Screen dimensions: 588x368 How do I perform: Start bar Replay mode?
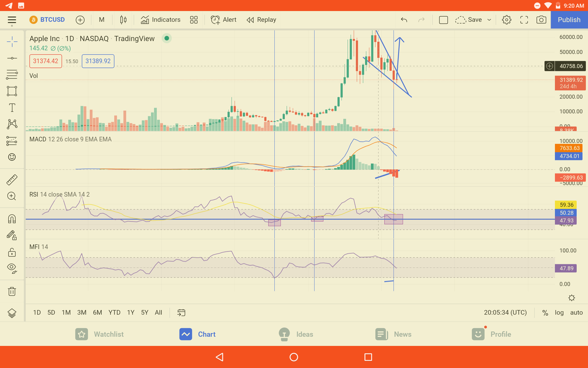pos(261,20)
